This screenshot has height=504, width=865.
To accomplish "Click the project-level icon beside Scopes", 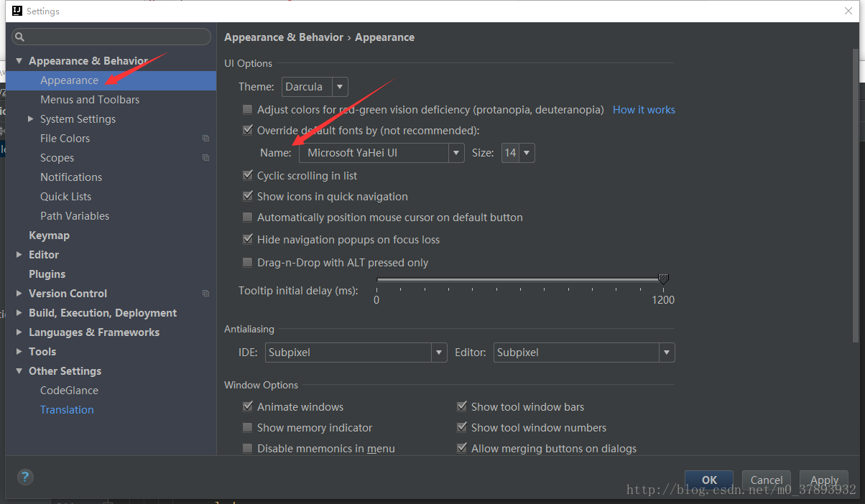I will point(205,158).
